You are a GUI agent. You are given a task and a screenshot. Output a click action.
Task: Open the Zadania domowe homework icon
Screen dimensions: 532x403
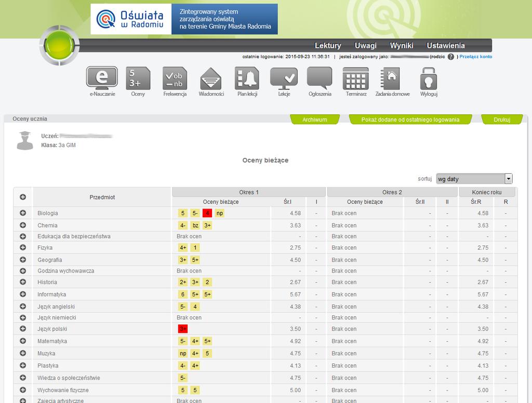point(390,79)
